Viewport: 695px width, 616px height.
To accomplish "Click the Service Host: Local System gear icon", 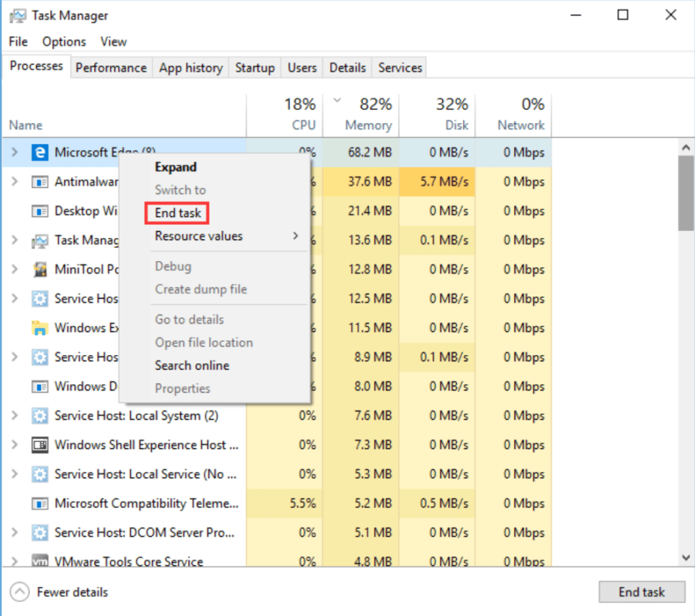I will [x=40, y=415].
